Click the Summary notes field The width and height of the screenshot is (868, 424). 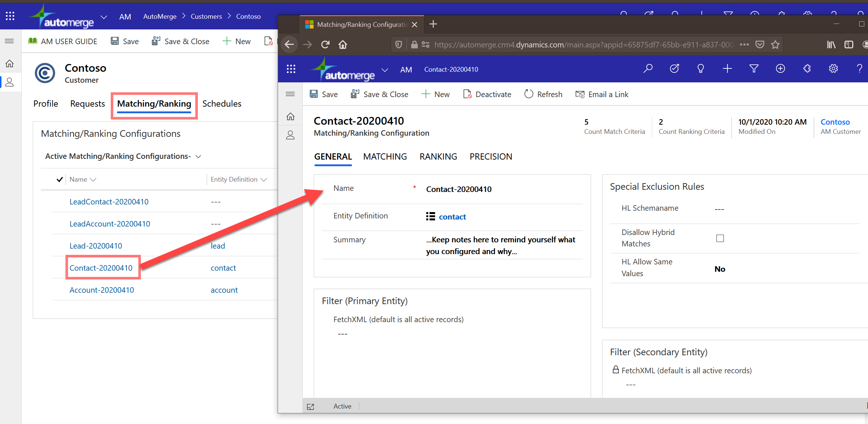(x=504, y=245)
